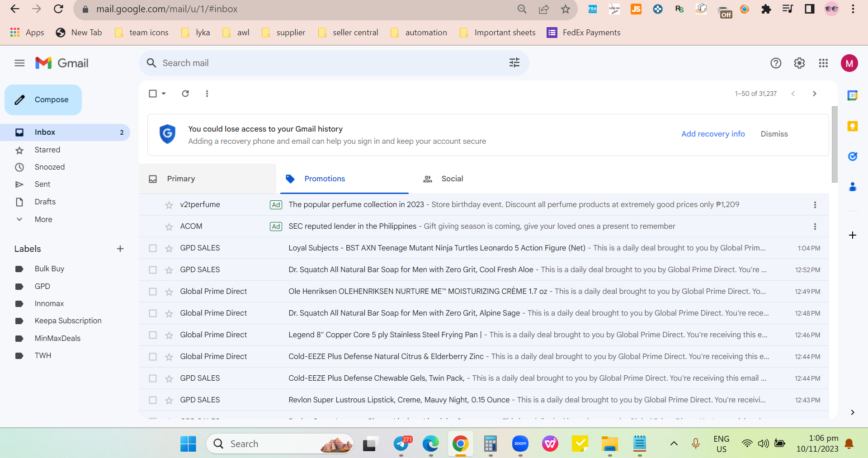The height and width of the screenshot is (458, 868).
Task: Open Zoom from the taskbar
Action: tap(520, 444)
